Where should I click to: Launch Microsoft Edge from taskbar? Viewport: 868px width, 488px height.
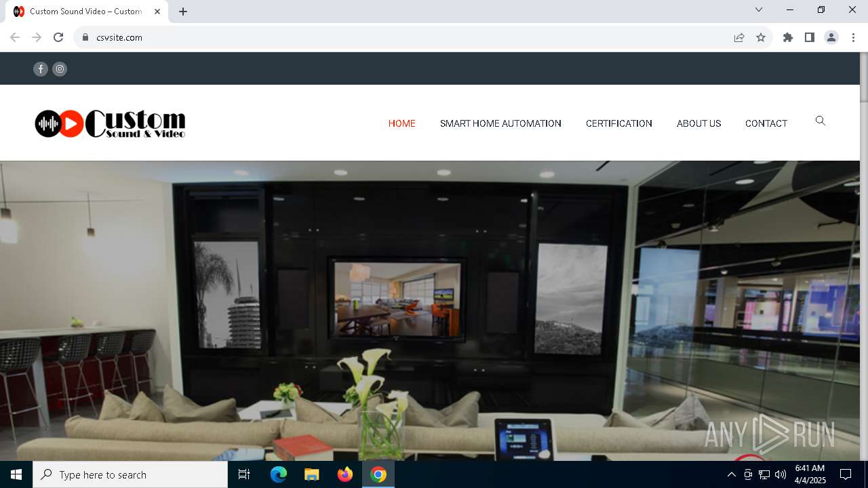(279, 474)
